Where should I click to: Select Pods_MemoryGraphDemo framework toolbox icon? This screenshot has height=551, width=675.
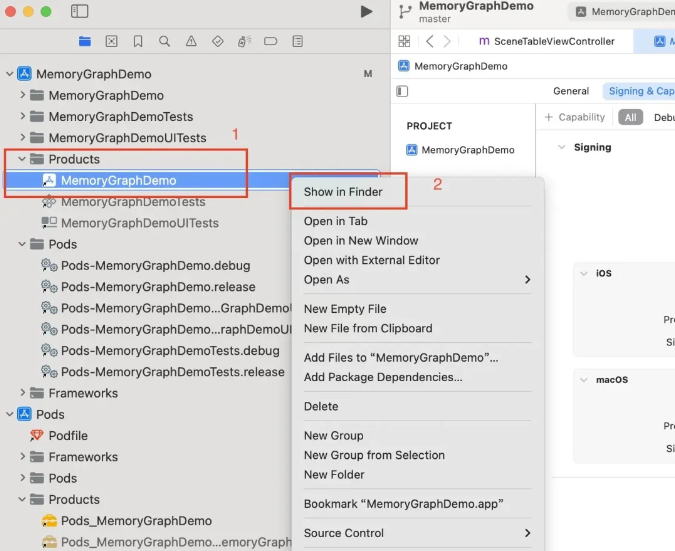(49, 521)
